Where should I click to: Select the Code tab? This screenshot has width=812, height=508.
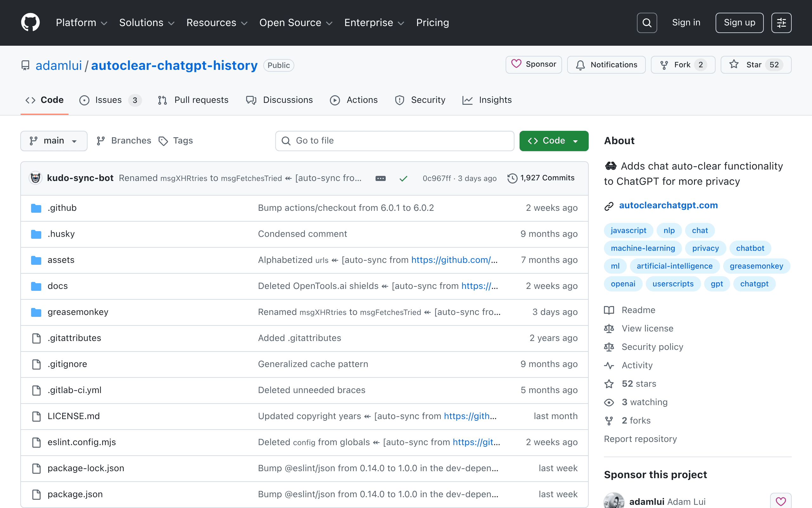(44, 100)
